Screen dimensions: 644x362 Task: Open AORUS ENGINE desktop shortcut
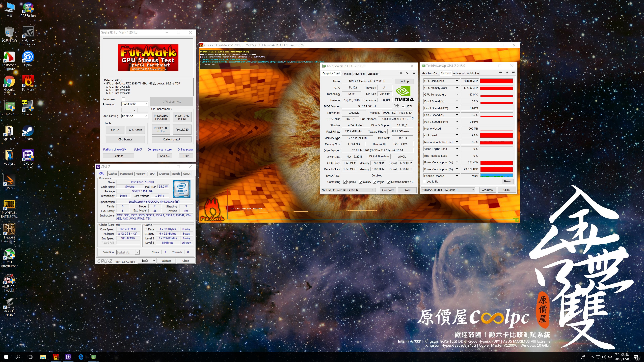9,307
